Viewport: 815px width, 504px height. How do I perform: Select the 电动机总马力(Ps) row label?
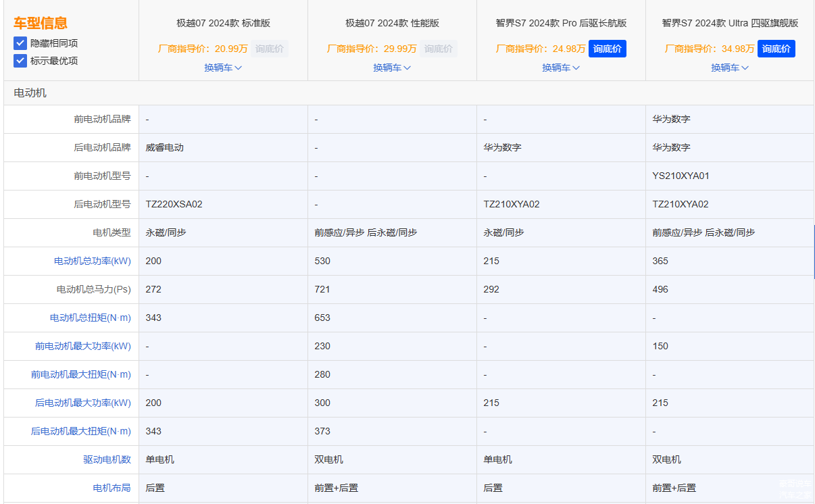(x=94, y=289)
